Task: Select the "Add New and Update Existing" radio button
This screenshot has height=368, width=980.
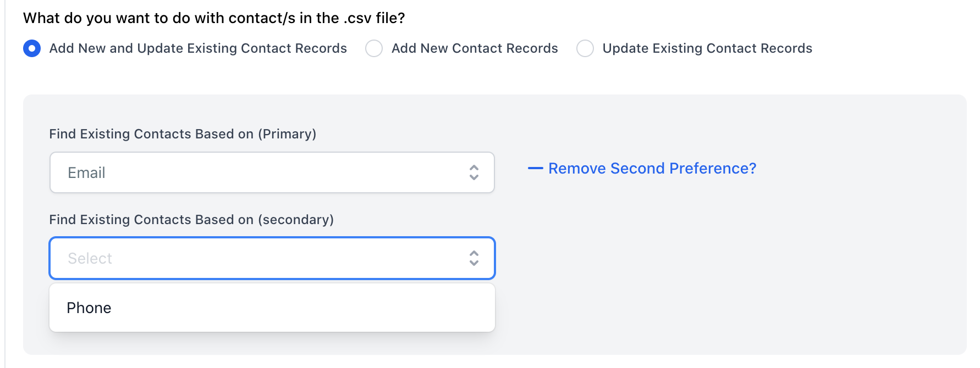Action: coord(32,48)
